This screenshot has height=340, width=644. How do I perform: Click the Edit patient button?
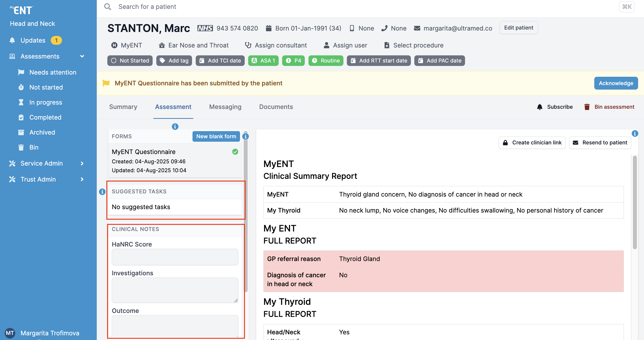[x=518, y=28]
